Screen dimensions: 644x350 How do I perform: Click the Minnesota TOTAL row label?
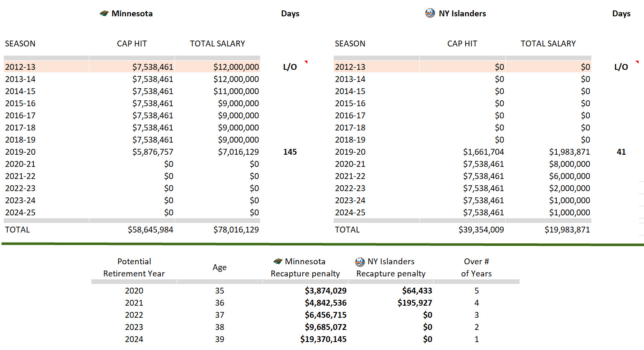pos(18,230)
